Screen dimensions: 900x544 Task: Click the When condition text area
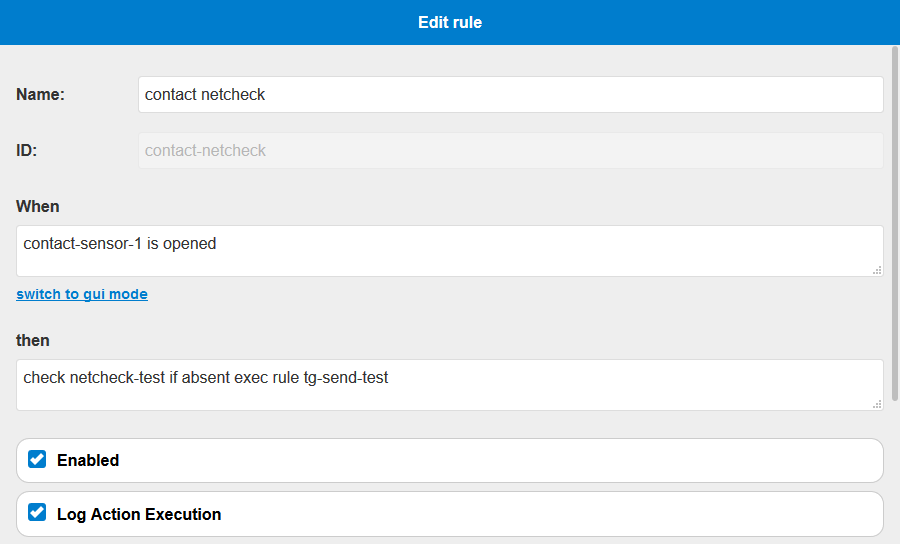(449, 251)
